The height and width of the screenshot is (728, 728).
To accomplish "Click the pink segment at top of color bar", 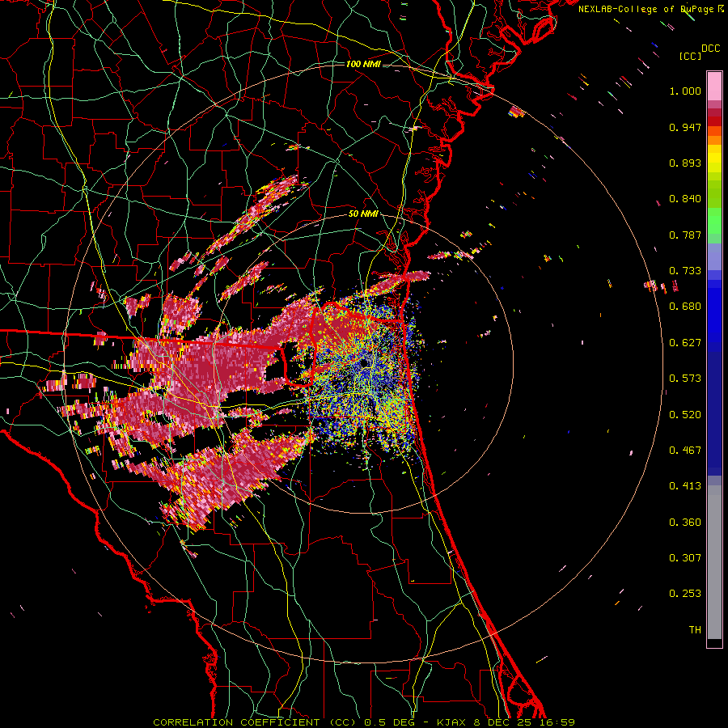I will 714,86.
